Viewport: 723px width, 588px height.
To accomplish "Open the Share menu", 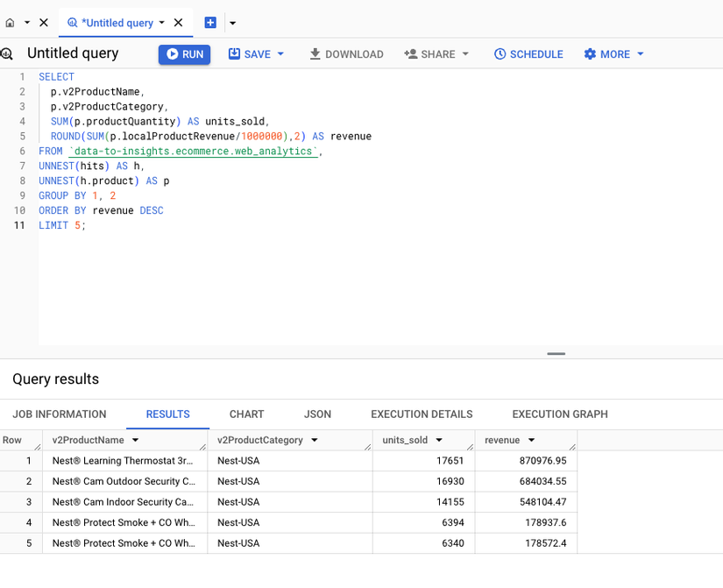I will (x=436, y=54).
